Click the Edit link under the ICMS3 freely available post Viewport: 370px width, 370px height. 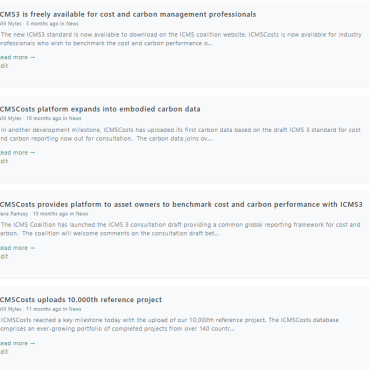point(4,66)
